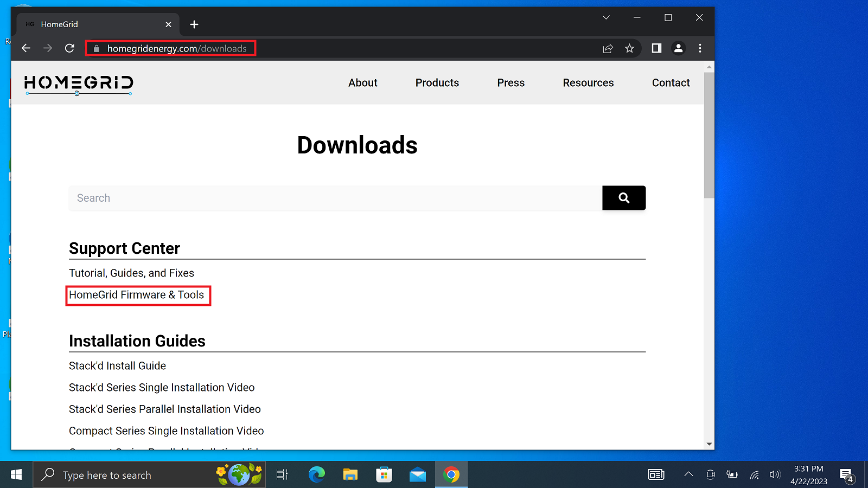Show hidden system tray icons

(688, 474)
